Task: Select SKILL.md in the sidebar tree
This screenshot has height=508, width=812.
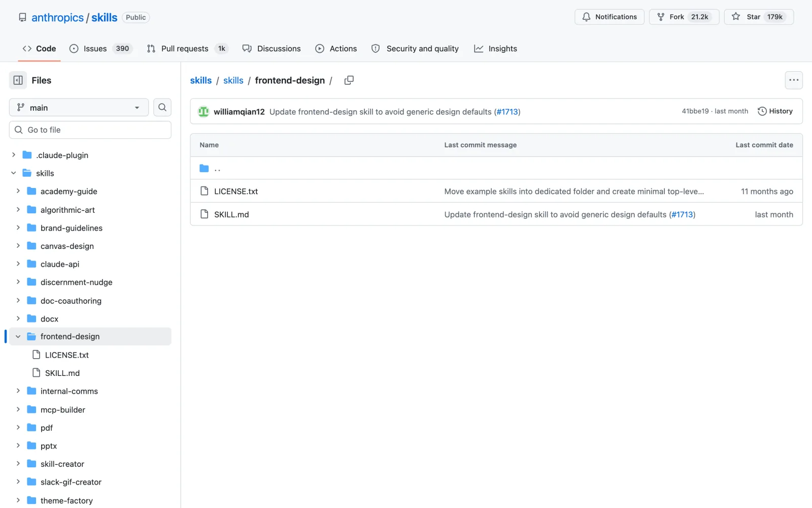Action: tap(62, 373)
